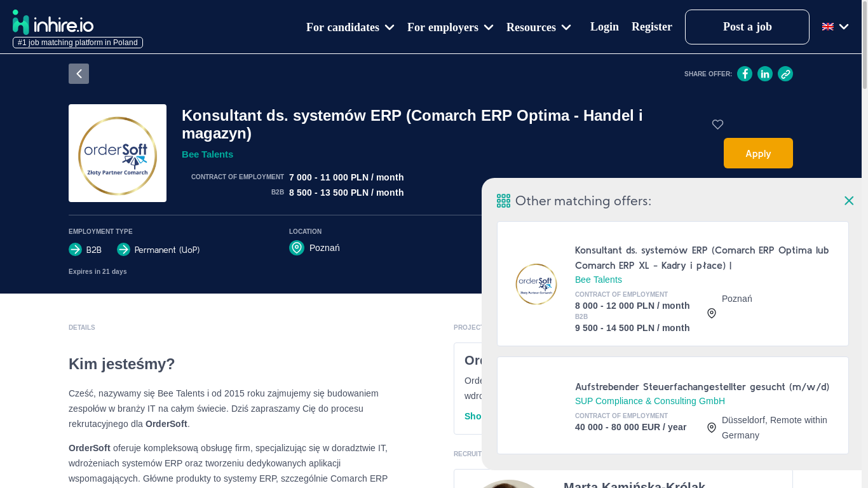Go back with the left arrow button
The height and width of the screenshot is (488, 868).
coord(79,74)
